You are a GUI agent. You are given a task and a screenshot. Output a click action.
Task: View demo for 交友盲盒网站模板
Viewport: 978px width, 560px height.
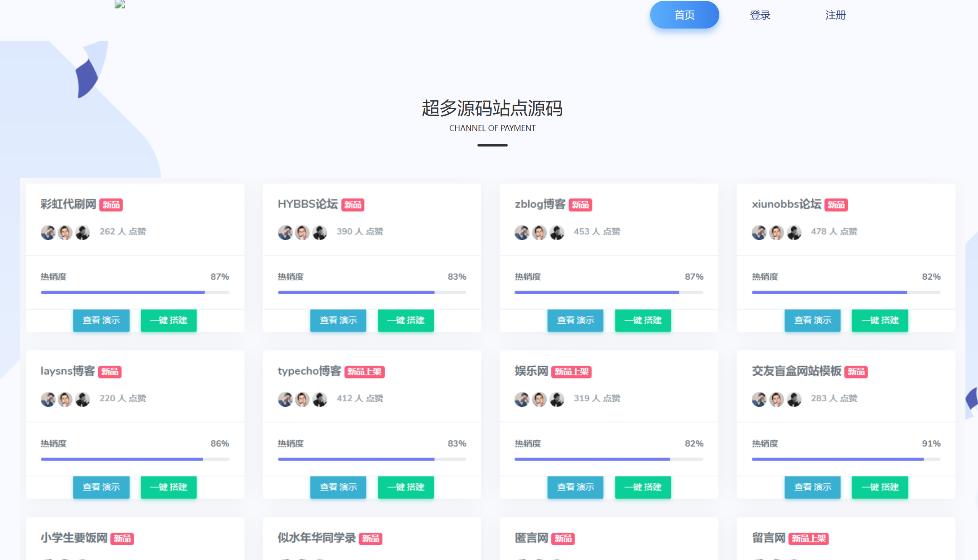tap(813, 487)
